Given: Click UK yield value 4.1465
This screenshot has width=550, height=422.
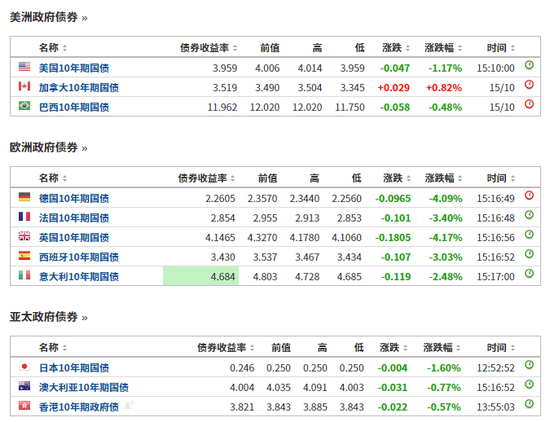Looking at the screenshot, I should [220, 238].
